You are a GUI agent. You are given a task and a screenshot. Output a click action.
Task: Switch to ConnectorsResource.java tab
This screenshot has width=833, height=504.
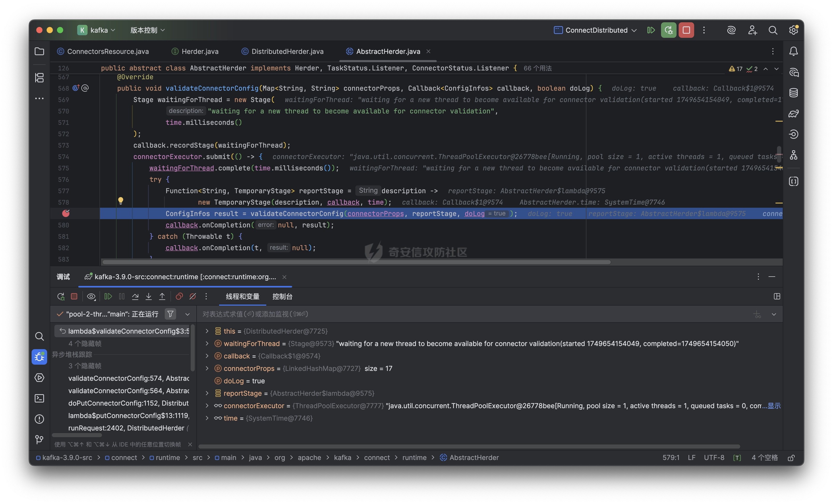(103, 51)
